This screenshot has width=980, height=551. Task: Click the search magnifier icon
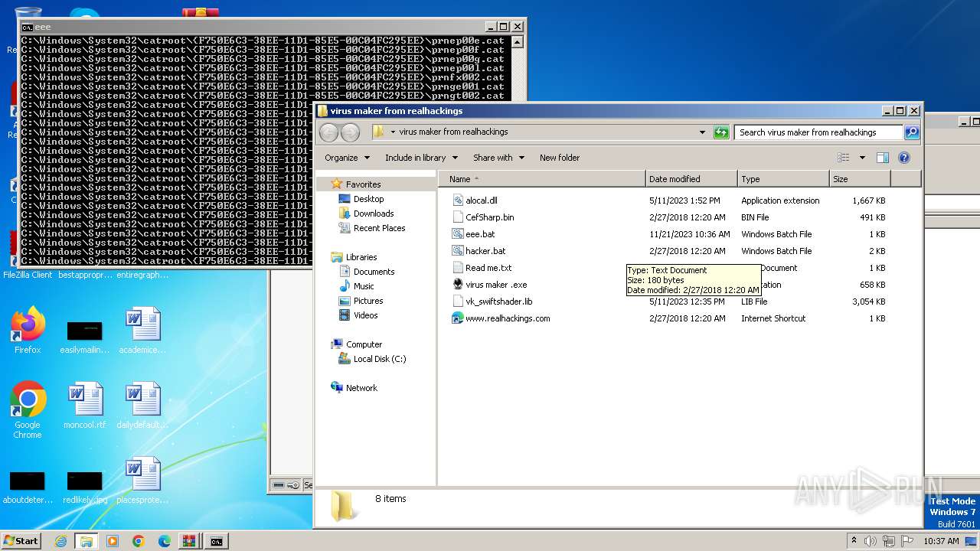pos(911,132)
